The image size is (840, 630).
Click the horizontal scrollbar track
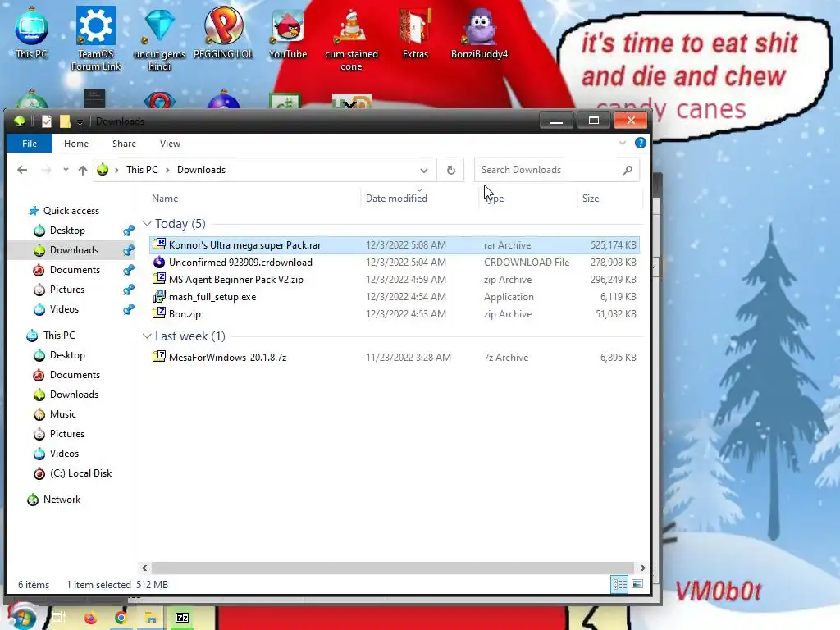point(393,568)
